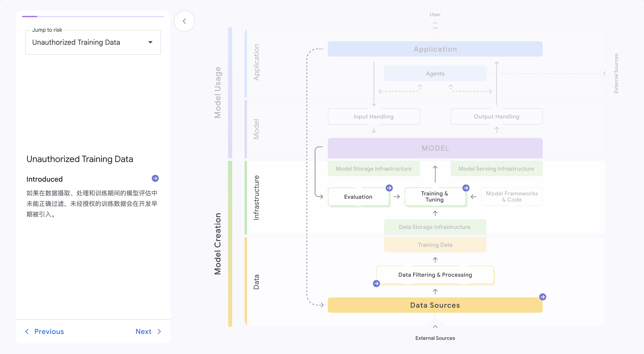Select the Data Sources block
This screenshot has width=644, height=354.
[x=435, y=305]
